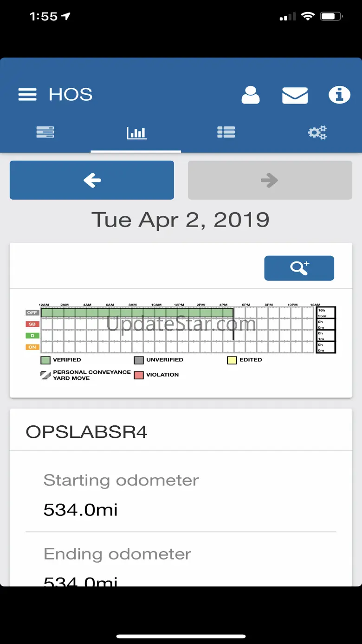The width and height of the screenshot is (362, 644).
Task: Select the bar graph tab
Action: (136, 133)
